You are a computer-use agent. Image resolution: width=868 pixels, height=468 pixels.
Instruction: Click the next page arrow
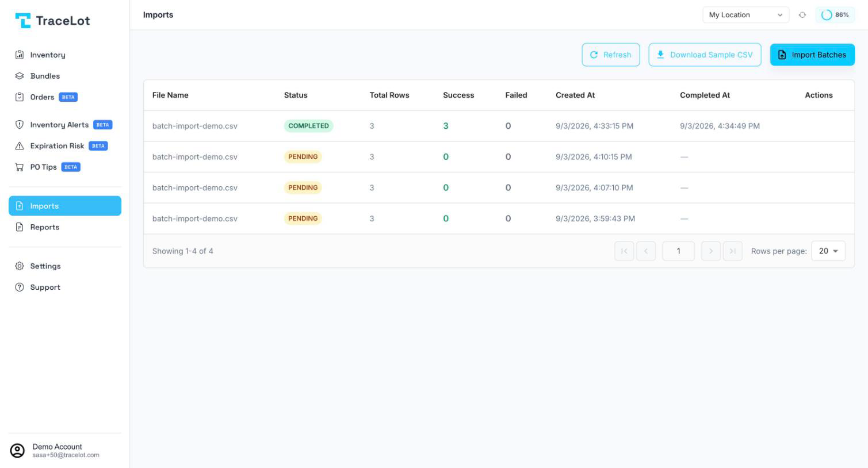(x=711, y=251)
